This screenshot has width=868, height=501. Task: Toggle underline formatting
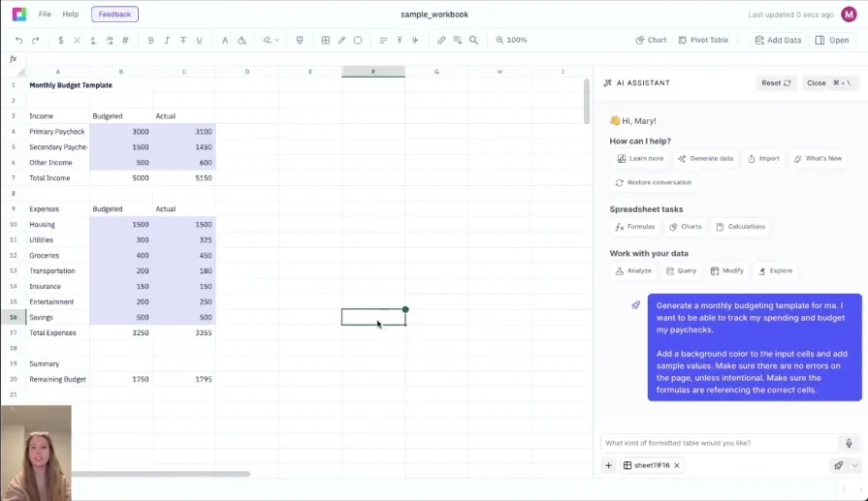(199, 41)
